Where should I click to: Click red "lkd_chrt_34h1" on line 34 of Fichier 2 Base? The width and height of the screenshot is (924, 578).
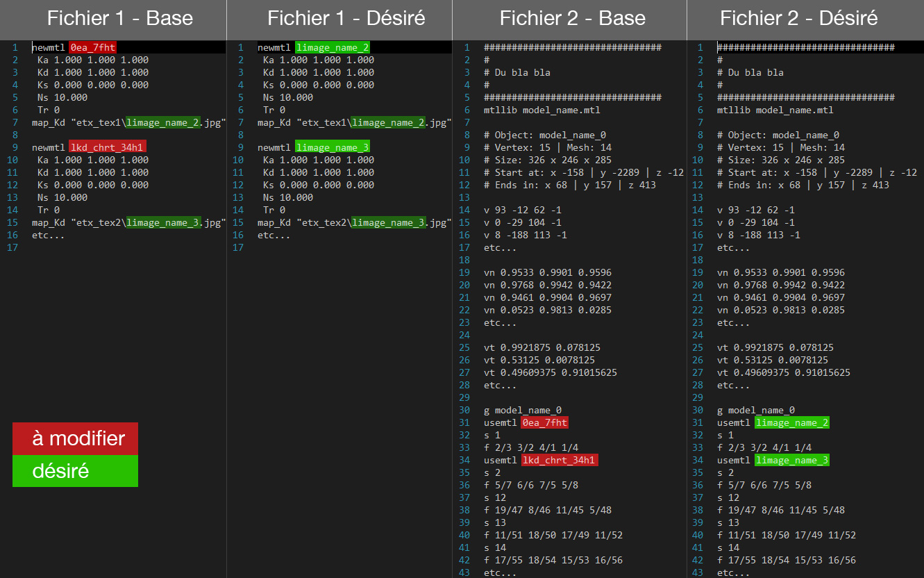pyautogui.click(x=561, y=460)
